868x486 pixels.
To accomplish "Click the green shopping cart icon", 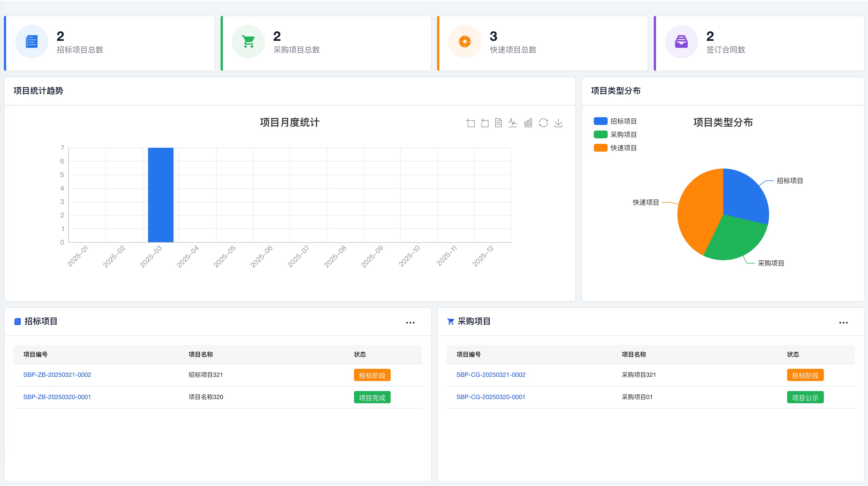I will (248, 42).
